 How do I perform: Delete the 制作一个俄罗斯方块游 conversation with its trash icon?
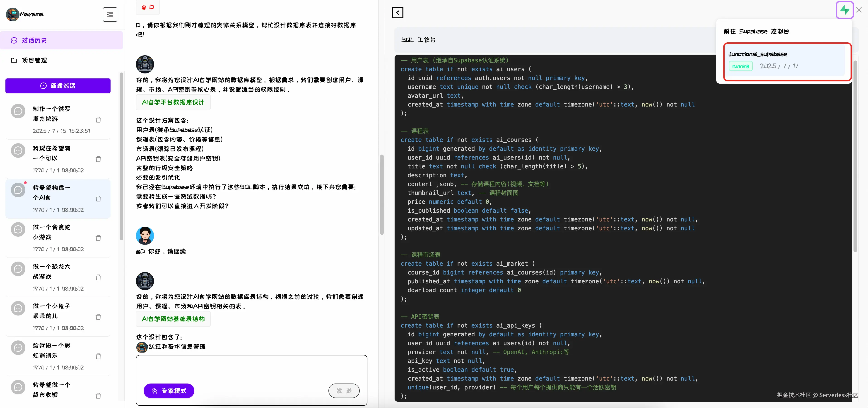pos(98,120)
